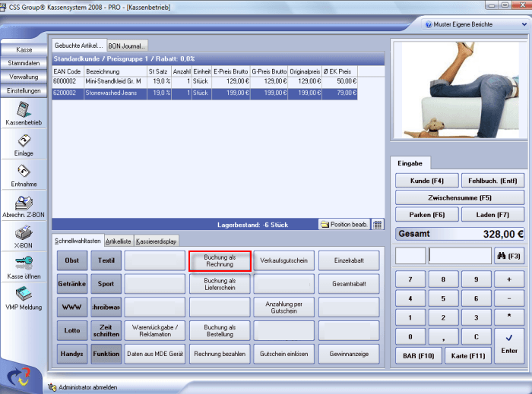Click the grid icon beside Position bearb.
532x394 pixels.
point(377,224)
